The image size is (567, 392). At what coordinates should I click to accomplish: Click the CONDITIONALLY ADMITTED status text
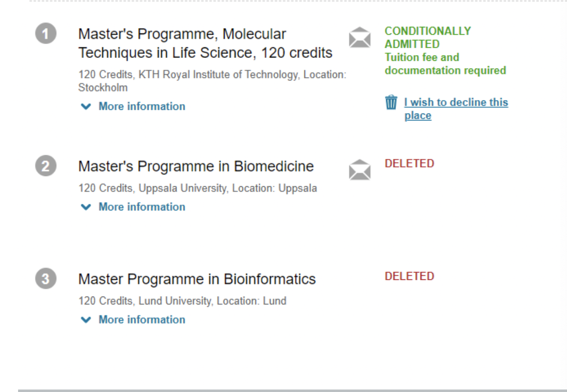tap(427, 38)
